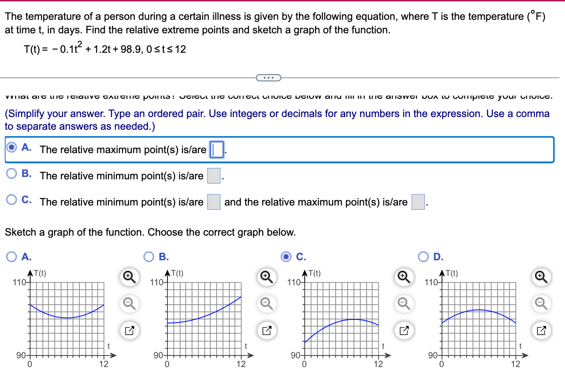The image size is (565, 392).
Task: Select graph B as the correct sketch
Action: (148, 257)
